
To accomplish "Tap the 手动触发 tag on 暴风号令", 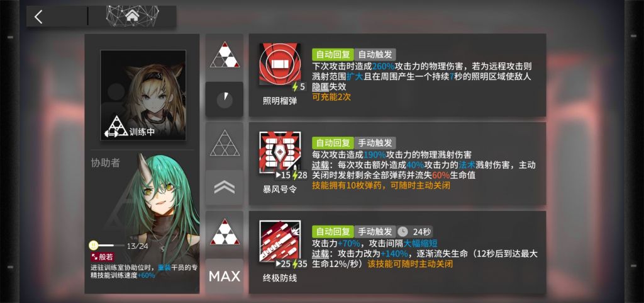I will tap(375, 142).
